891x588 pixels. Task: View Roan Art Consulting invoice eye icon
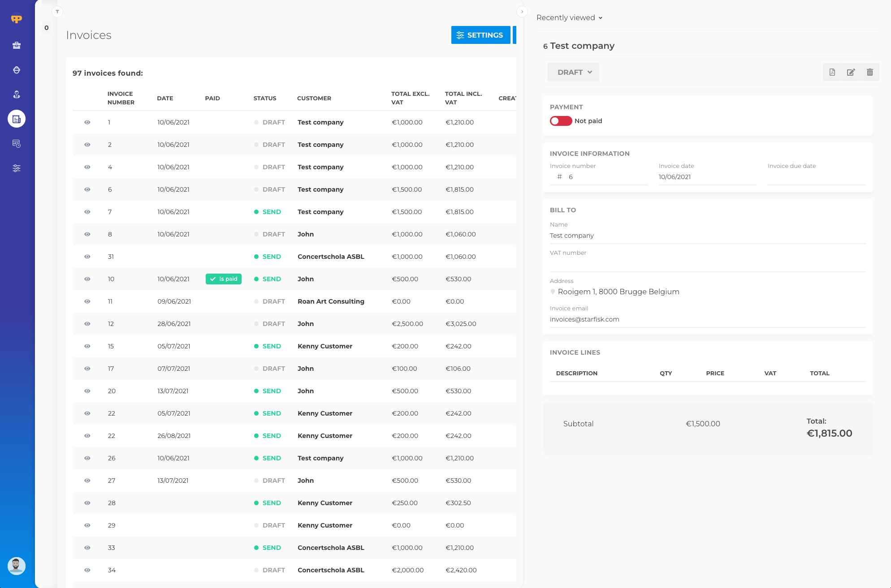point(87,301)
